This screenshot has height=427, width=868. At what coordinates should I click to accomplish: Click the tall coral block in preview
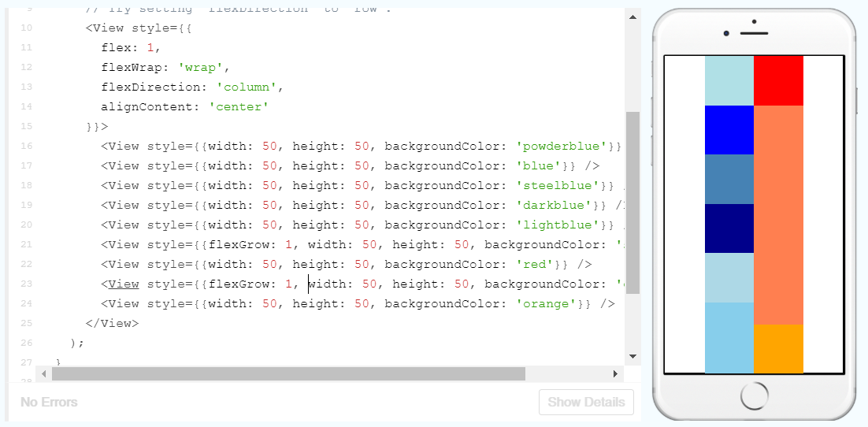click(778, 214)
